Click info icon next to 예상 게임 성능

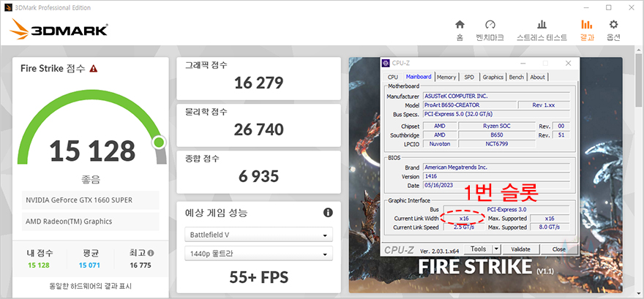[x=328, y=213]
